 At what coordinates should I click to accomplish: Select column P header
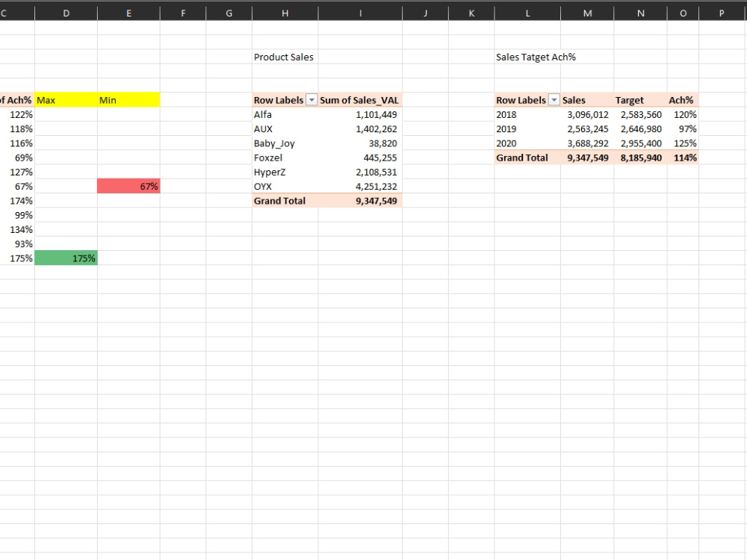(722, 13)
